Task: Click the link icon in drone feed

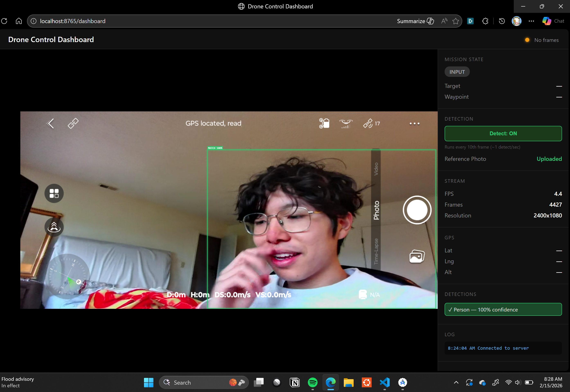Action: tap(73, 123)
